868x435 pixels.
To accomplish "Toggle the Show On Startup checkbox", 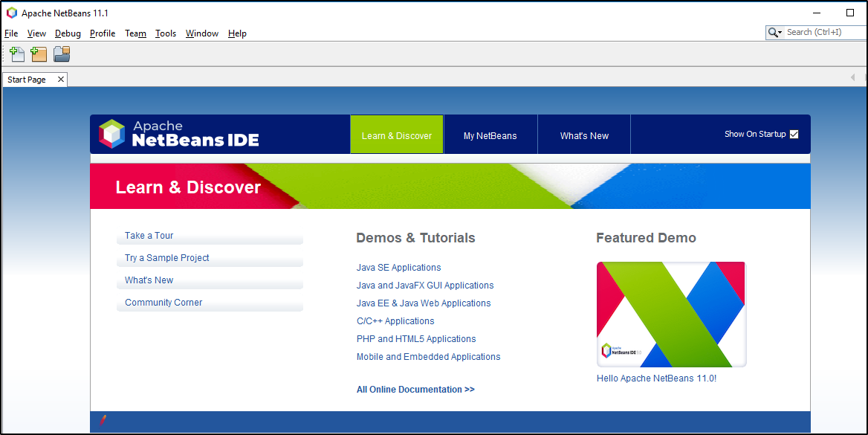I will tap(794, 134).
